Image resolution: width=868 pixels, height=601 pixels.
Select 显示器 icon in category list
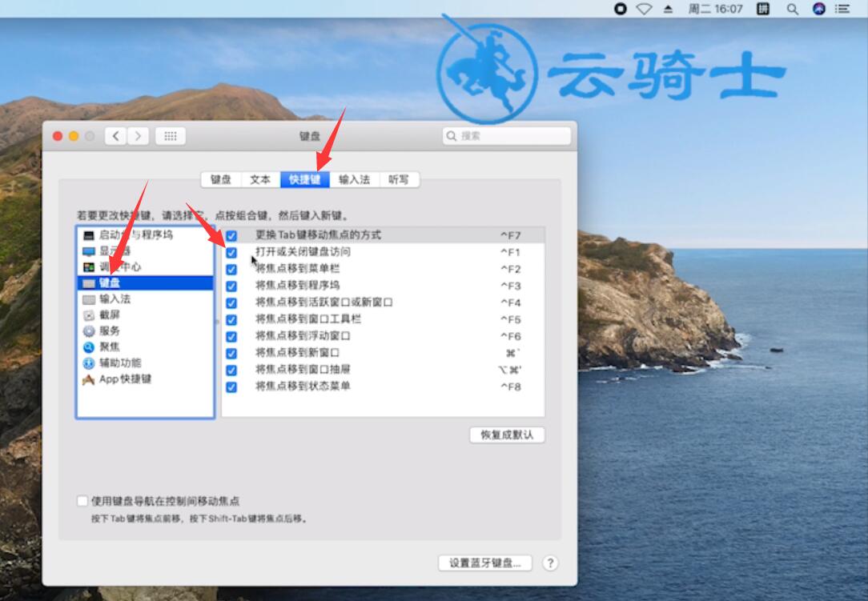[89, 251]
